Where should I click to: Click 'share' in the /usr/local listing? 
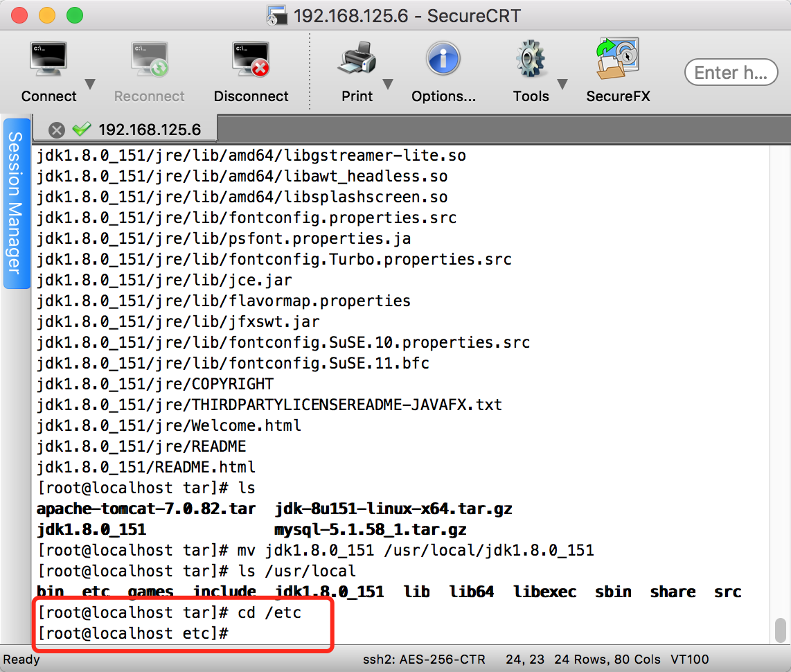673,592
